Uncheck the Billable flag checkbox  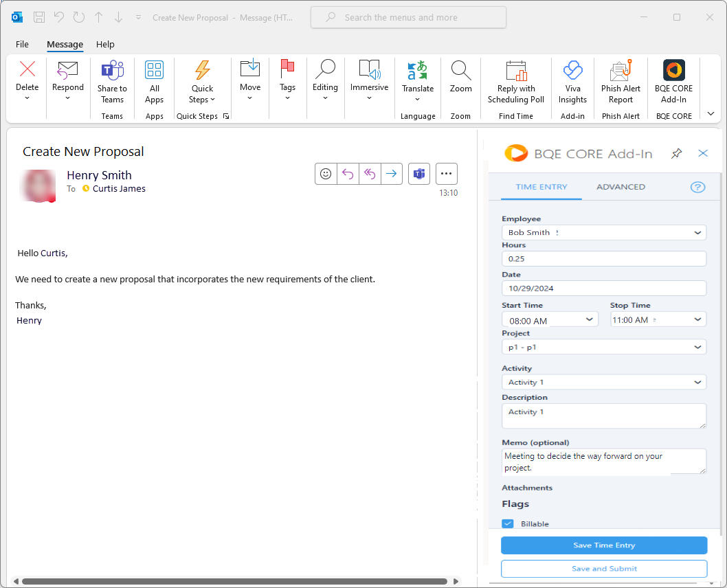(x=508, y=523)
